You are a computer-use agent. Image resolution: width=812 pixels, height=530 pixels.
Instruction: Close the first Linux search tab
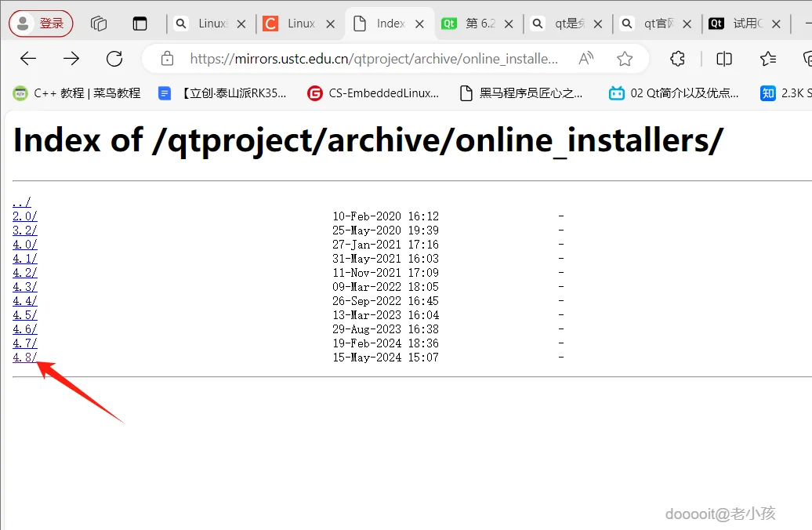(241, 24)
